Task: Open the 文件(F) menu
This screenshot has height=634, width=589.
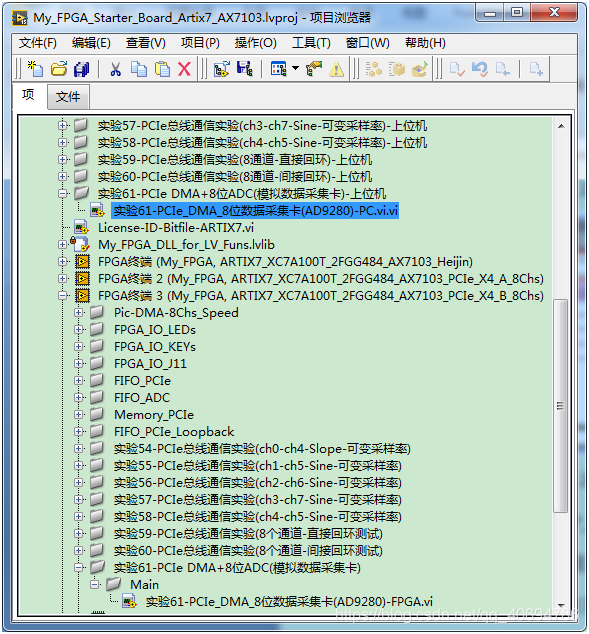Action: (38, 43)
